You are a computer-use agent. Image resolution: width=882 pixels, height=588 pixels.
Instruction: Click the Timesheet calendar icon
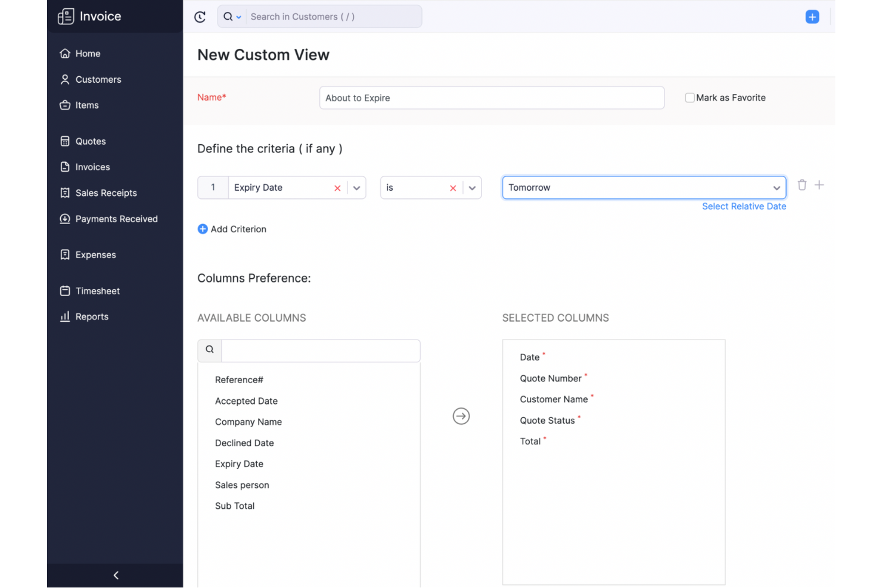click(65, 291)
